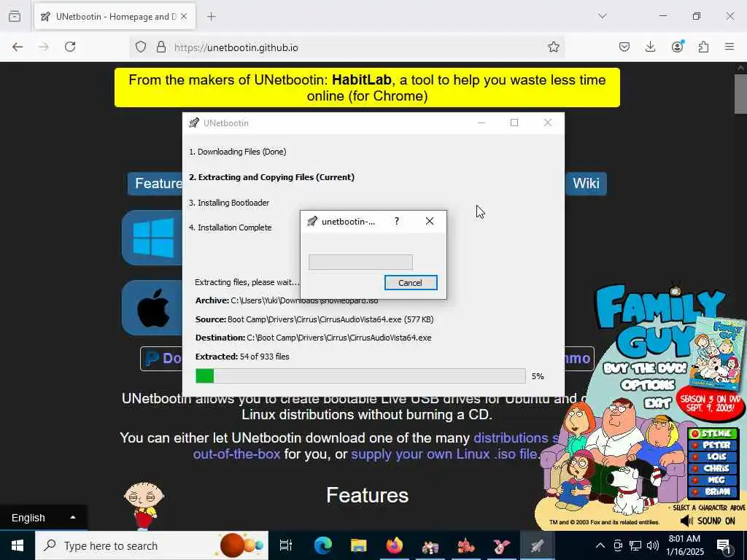
Task: Click '1. Downloading Files (Done)' step
Action: [x=237, y=152]
